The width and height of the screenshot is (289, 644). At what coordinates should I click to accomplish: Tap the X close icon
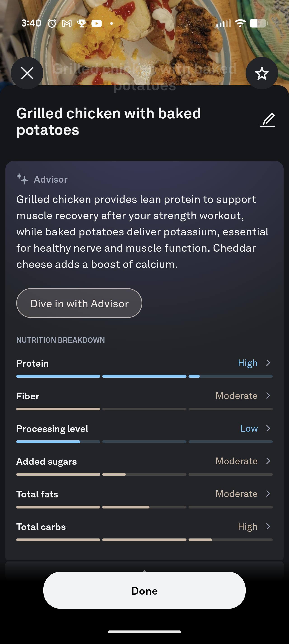point(27,73)
